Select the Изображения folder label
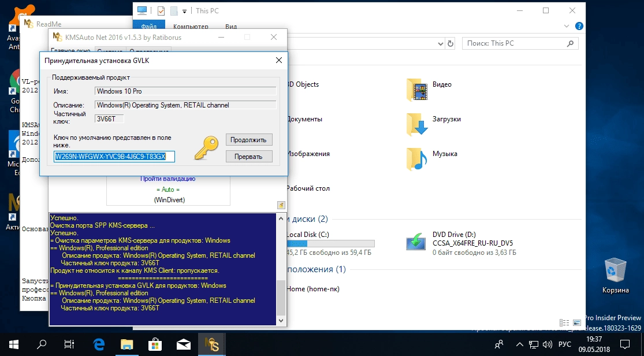 (308, 154)
